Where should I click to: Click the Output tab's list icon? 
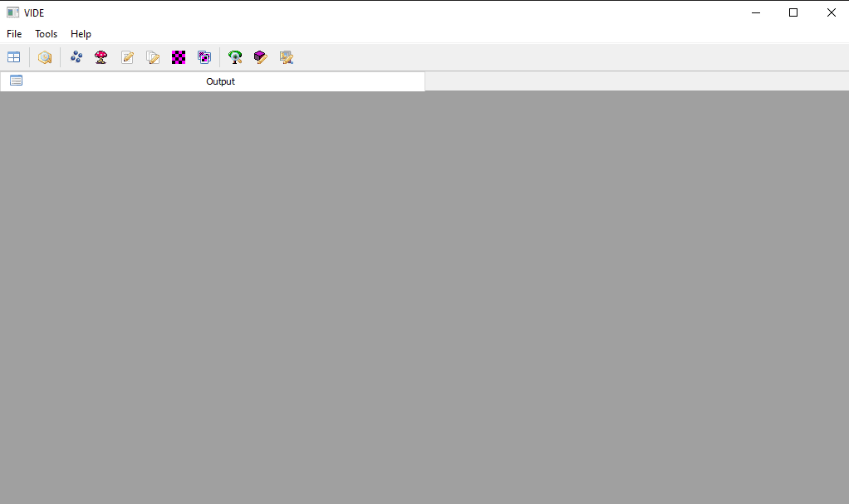[17, 81]
